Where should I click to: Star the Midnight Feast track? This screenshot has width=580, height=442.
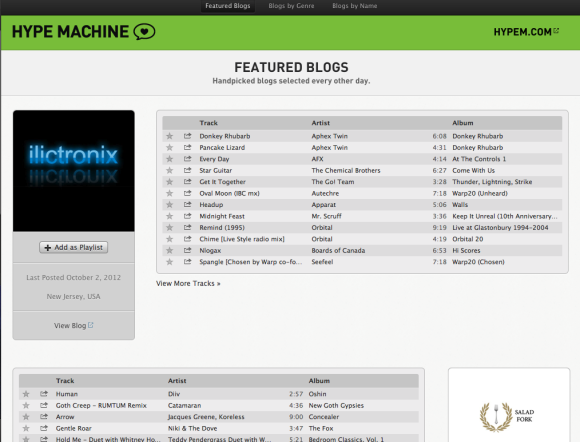tap(169, 216)
